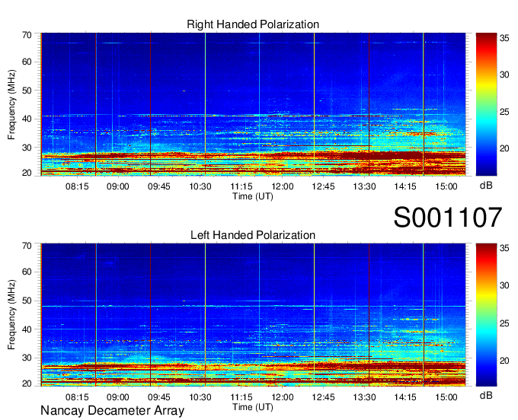Select the S001107 identifier label
This screenshot has height=420, width=518.
click(x=448, y=217)
